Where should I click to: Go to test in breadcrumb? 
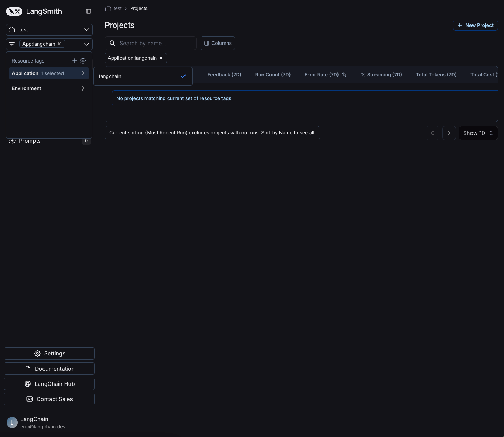point(117,8)
